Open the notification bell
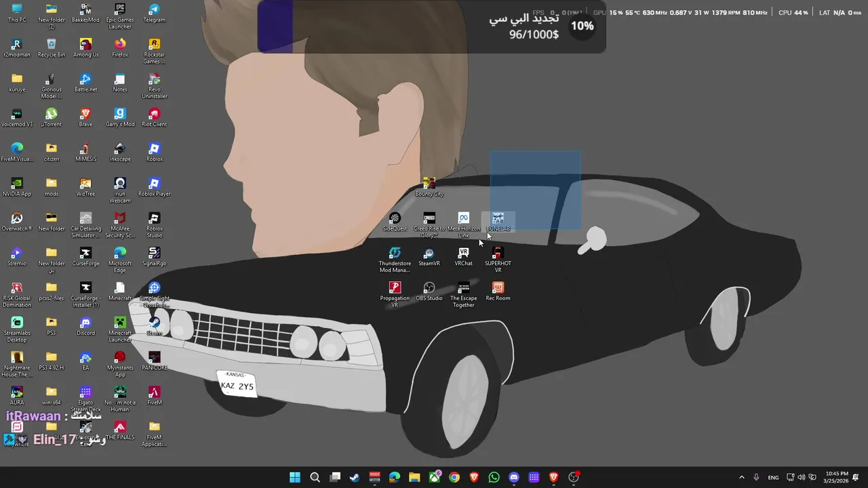Viewport: 868px width, 488px height. pyautogui.click(x=856, y=477)
